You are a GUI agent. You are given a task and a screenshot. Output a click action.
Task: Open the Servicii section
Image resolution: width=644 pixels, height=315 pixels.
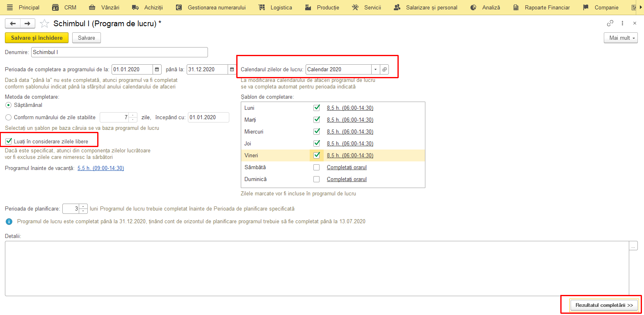pyautogui.click(x=367, y=7)
